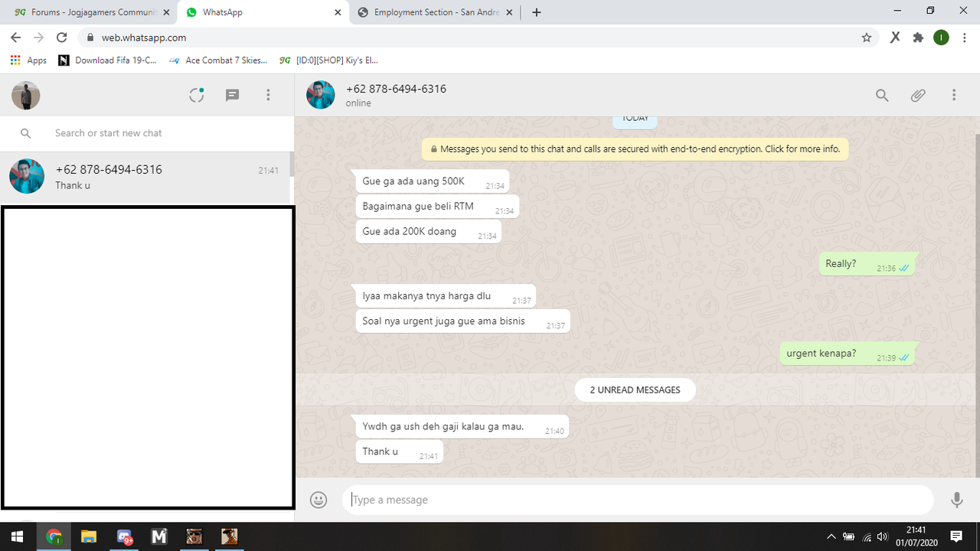Open the +62 878-6494-6316 chat in the list
Image resolution: width=980 pixels, height=551 pixels.
pyautogui.click(x=145, y=177)
